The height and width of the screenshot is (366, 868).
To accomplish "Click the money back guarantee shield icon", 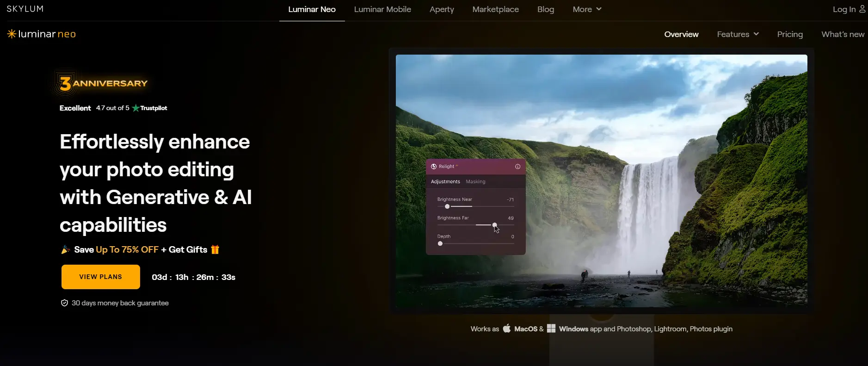I will [x=65, y=303].
